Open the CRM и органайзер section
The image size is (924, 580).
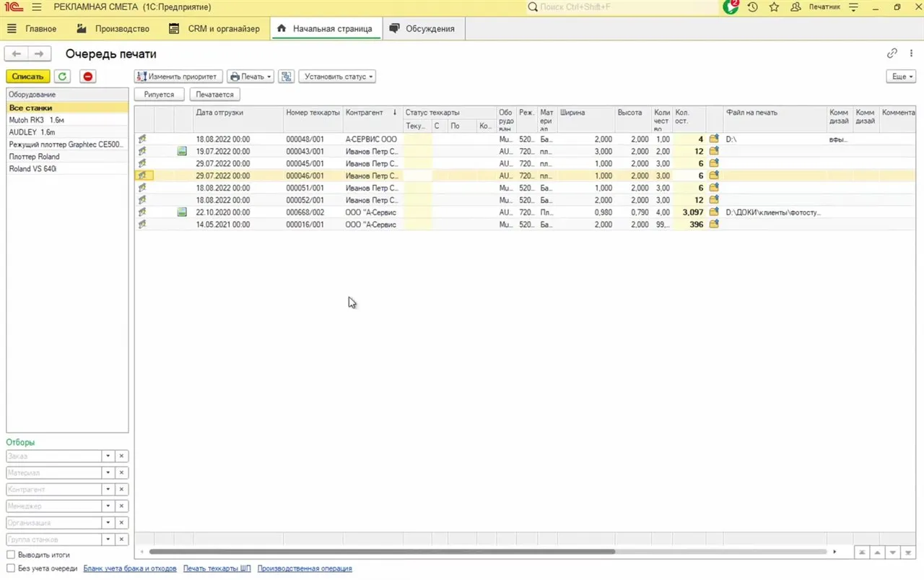coord(214,29)
